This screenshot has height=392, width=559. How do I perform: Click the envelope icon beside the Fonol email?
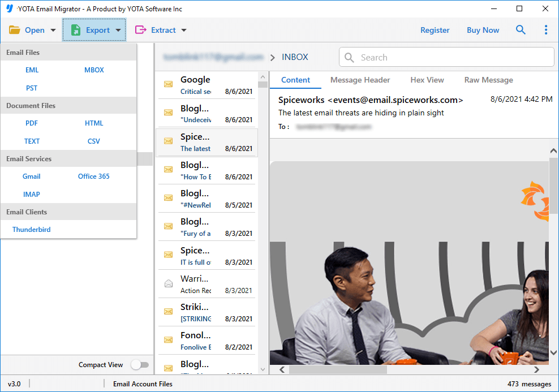[x=168, y=339]
